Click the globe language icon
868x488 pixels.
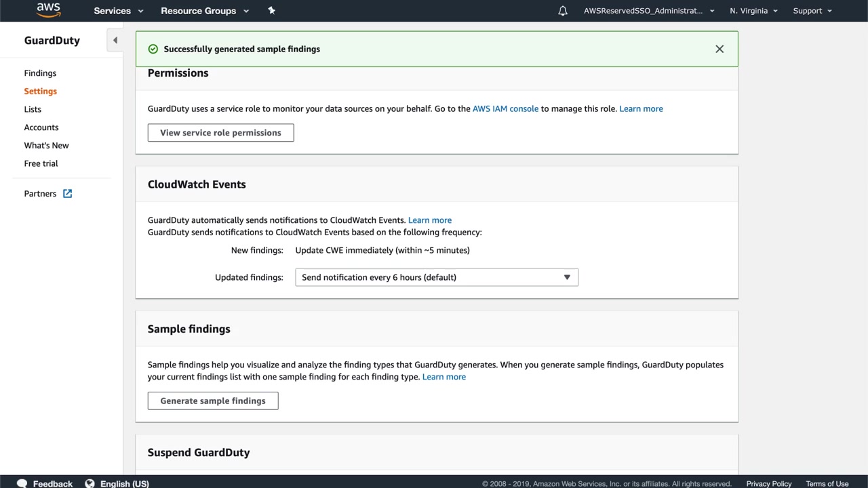coord(90,483)
